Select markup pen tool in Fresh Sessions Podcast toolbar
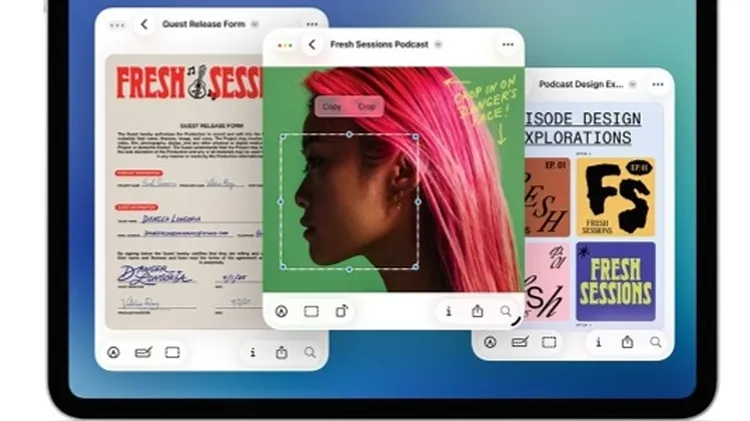This screenshot has height=421, width=750. pos(281,311)
